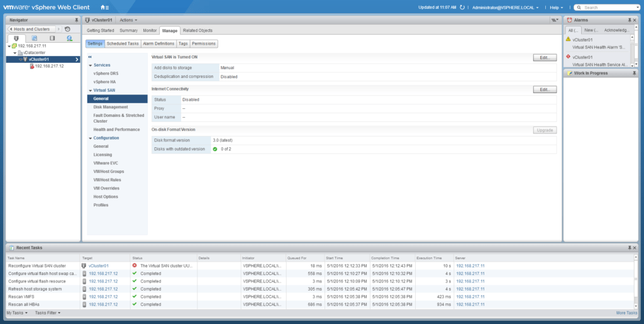
Task: Open the Permissions sub-tab
Action: 204,43
